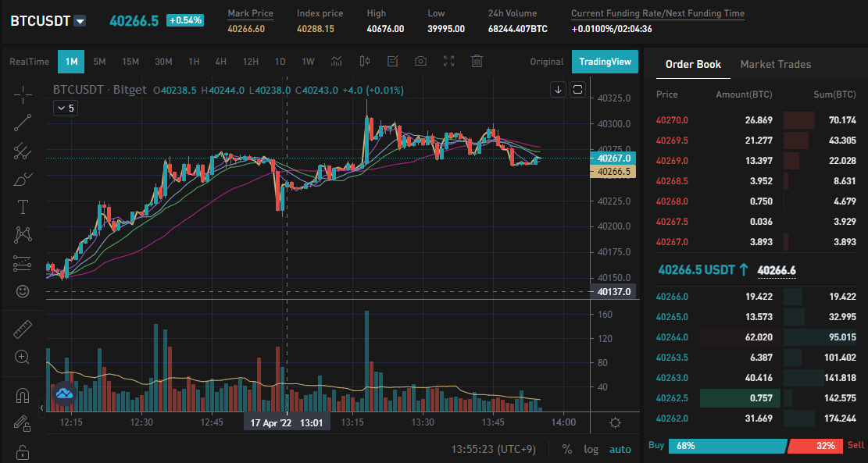This screenshot has height=463, width=868.
Task: Click the maximize chart pane icon
Action: tap(577, 90)
